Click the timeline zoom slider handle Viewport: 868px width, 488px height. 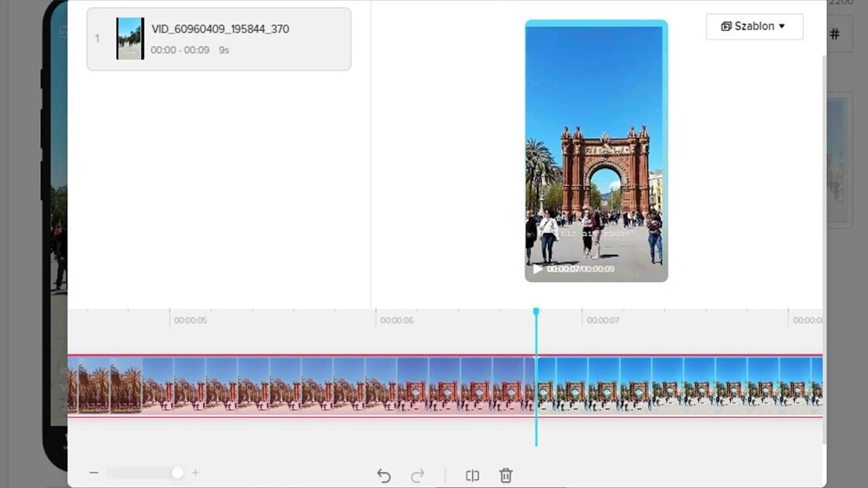pyautogui.click(x=177, y=473)
